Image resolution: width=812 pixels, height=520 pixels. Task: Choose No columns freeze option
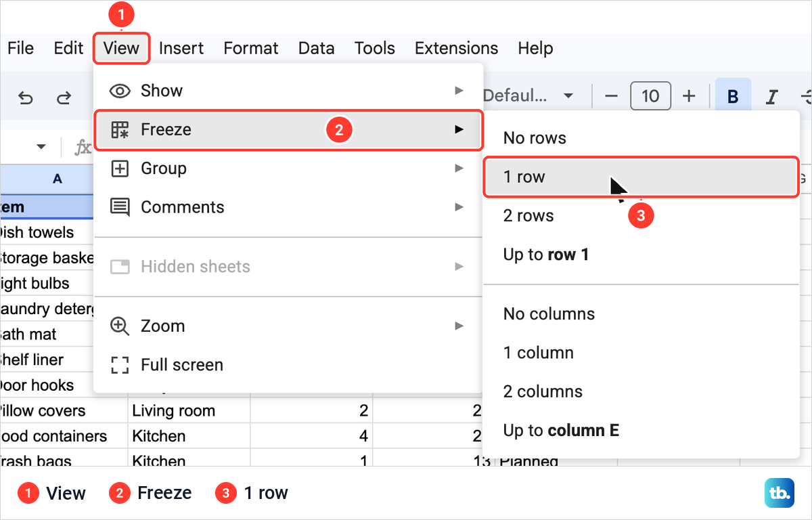click(641, 314)
